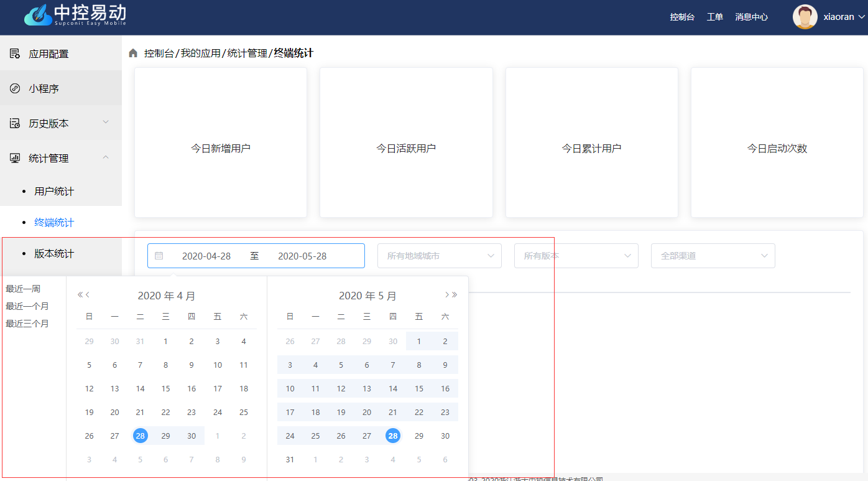The image size is (868, 481).
Task: Click the 统计管理 monitor icon
Action: [x=15, y=158]
